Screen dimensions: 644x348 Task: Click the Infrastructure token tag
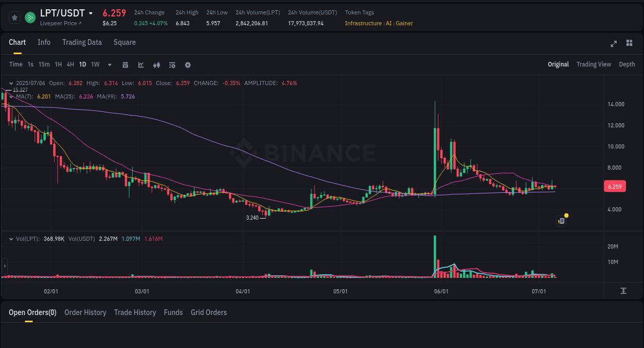pos(363,23)
